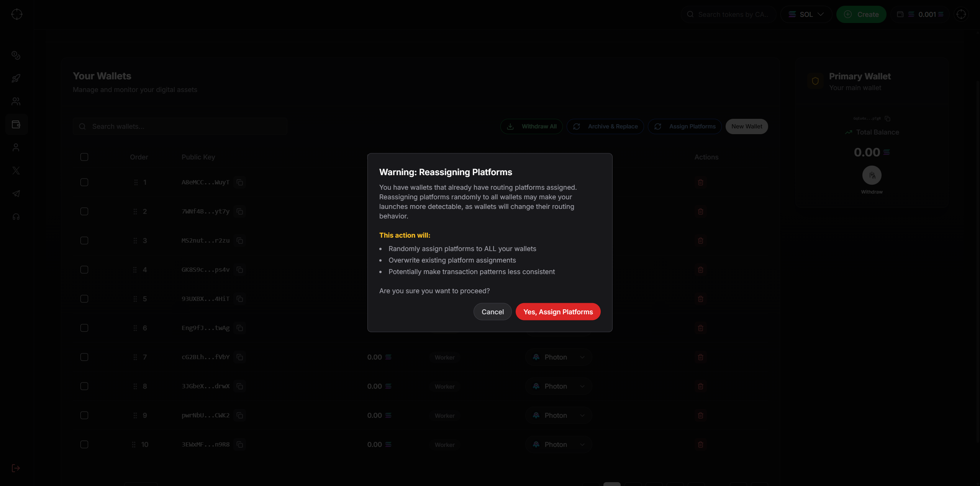Click the logout icon at bottom left
This screenshot has width=980, height=486.
click(x=16, y=468)
